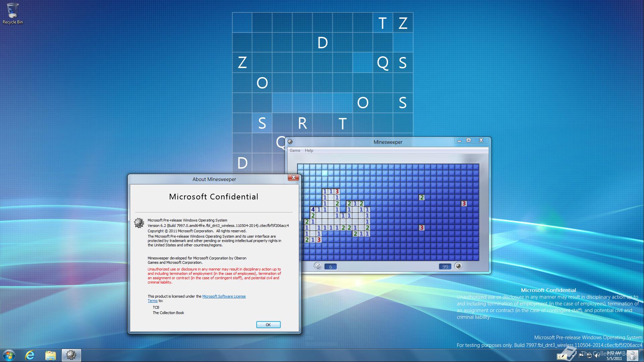Click the taskbar clock showing 5/5/2011
The width and height of the screenshot is (644, 362).
click(614, 356)
